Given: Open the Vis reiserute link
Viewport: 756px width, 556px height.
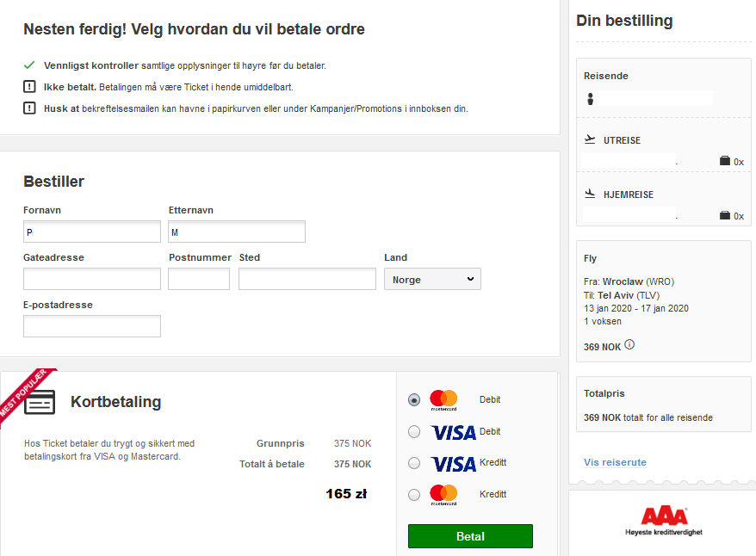Looking at the screenshot, I should point(615,462).
